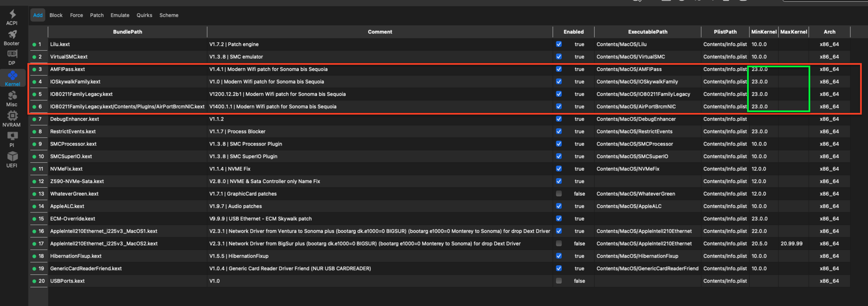Viewport: 868px width, 306px height.
Task: Click the MinKernel column header
Action: coord(764,32)
